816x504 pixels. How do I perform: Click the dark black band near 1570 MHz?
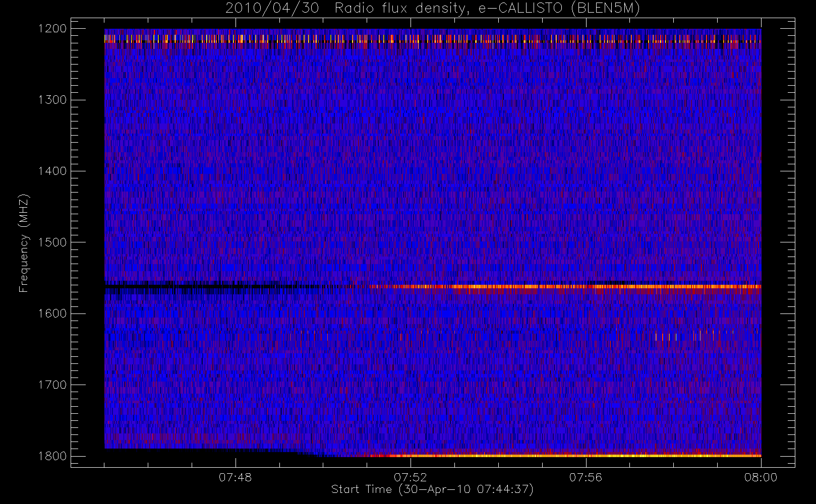[x=212, y=287]
